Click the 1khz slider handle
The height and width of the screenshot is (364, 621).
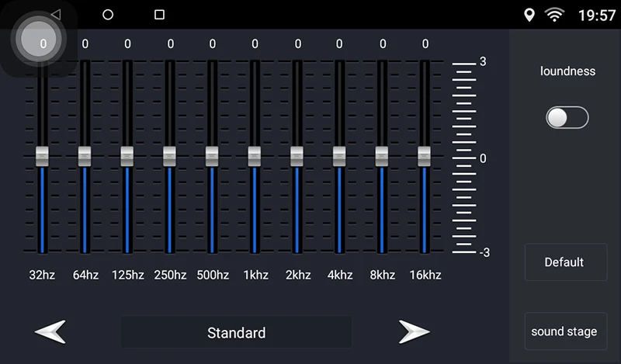click(255, 157)
